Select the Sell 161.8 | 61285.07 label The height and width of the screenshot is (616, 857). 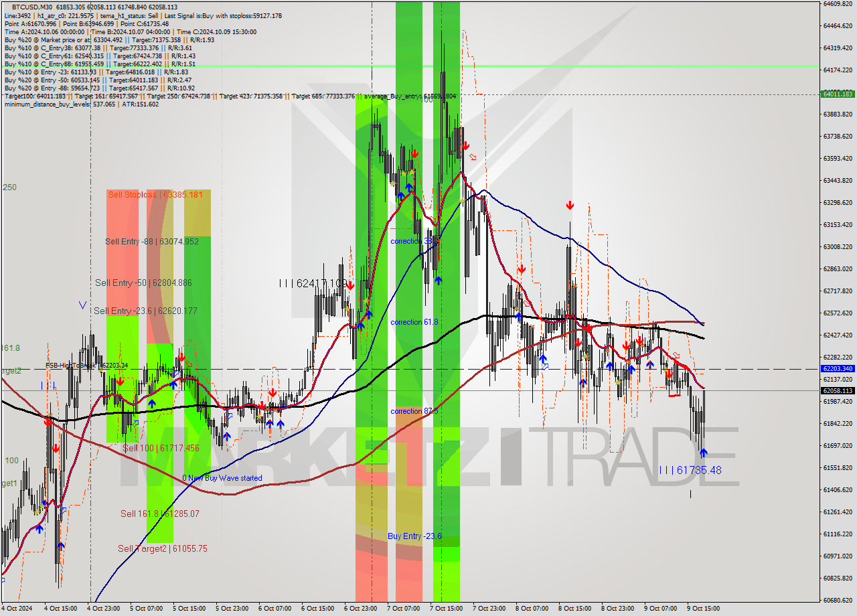click(160, 514)
